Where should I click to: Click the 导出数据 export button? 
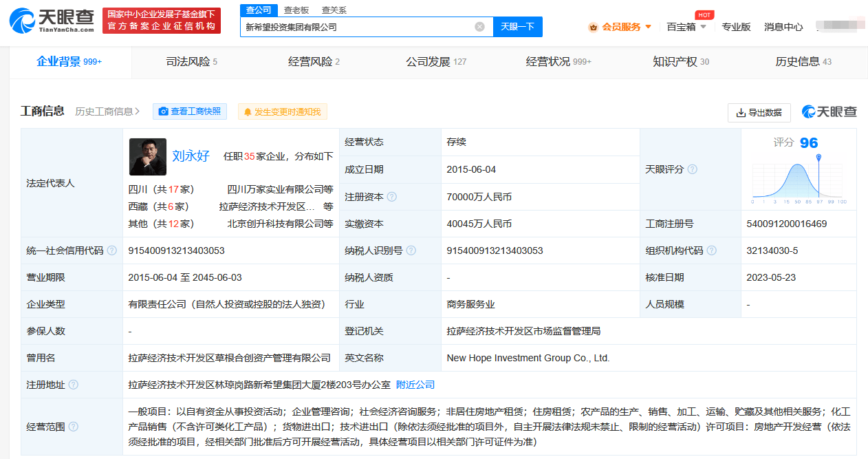(759, 112)
